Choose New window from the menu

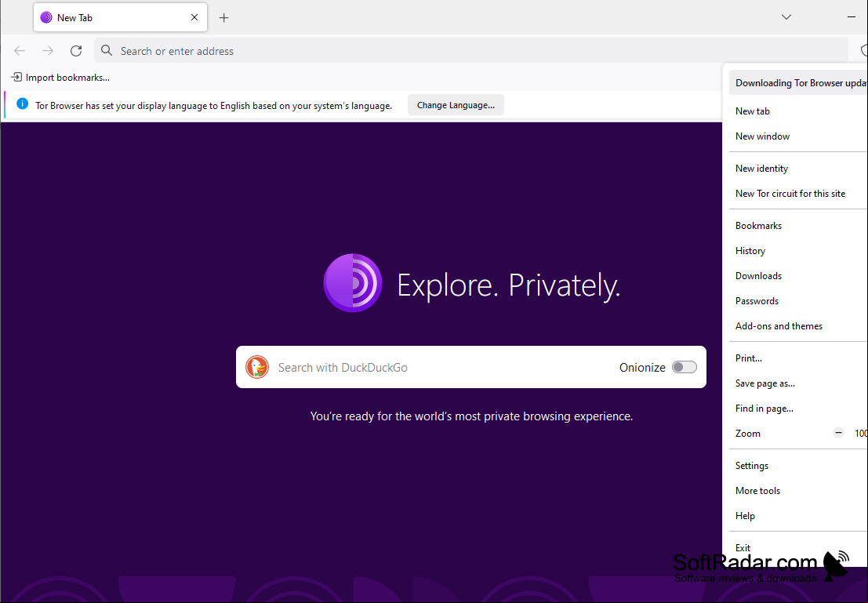tap(798, 136)
